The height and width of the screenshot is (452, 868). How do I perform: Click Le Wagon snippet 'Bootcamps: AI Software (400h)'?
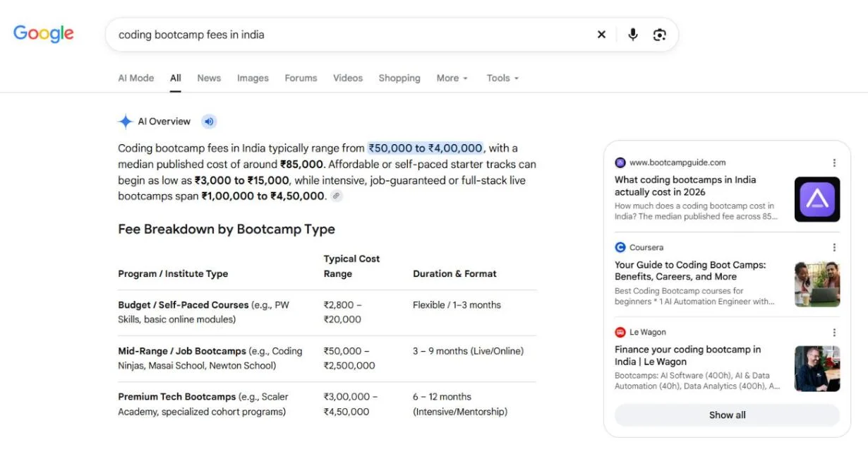[697, 381]
